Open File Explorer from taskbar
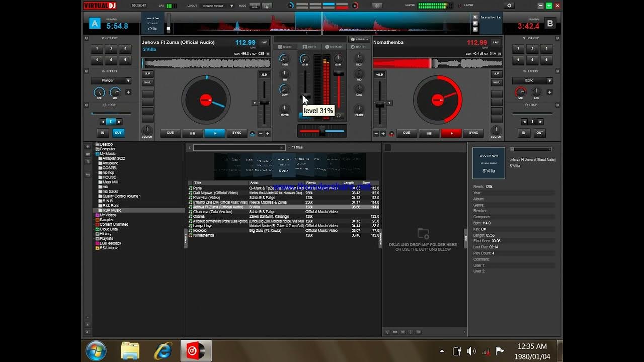The width and height of the screenshot is (644, 362). click(130, 350)
